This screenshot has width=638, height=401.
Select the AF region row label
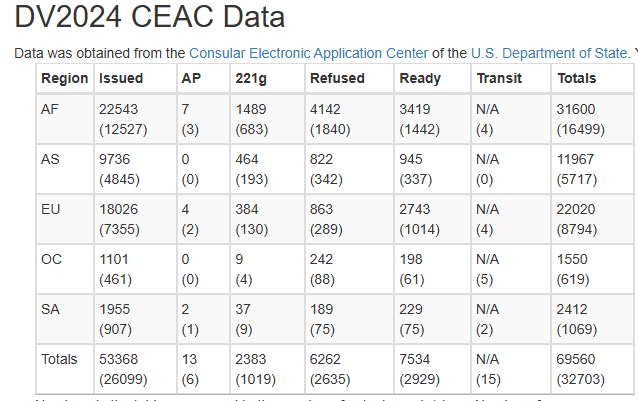pos(50,109)
